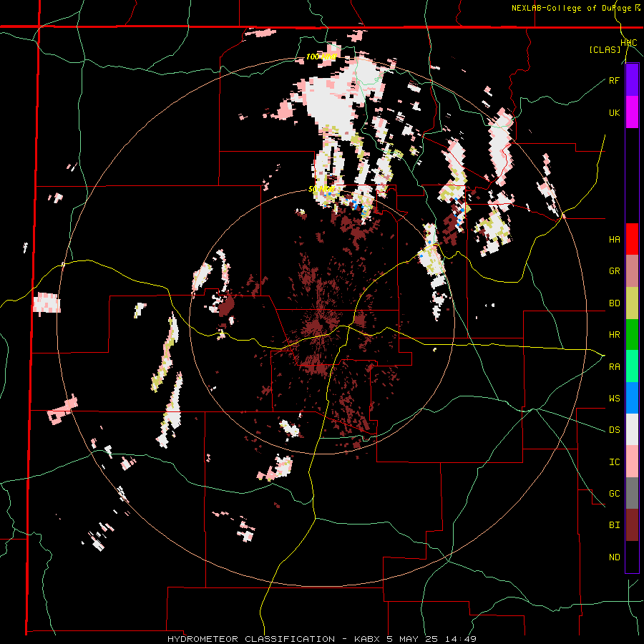644x644 pixels.
Task: Select the BD yellow legend swatch
Action: (x=632, y=303)
